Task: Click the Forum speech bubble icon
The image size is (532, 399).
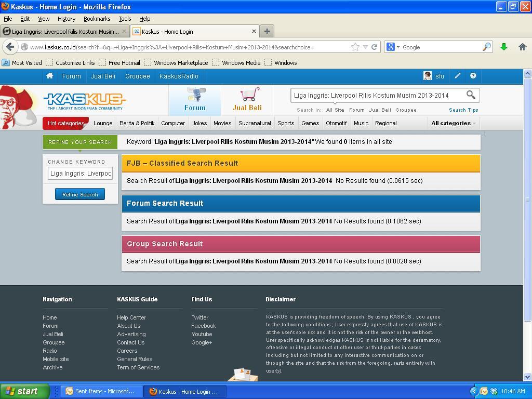Action: point(196,94)
